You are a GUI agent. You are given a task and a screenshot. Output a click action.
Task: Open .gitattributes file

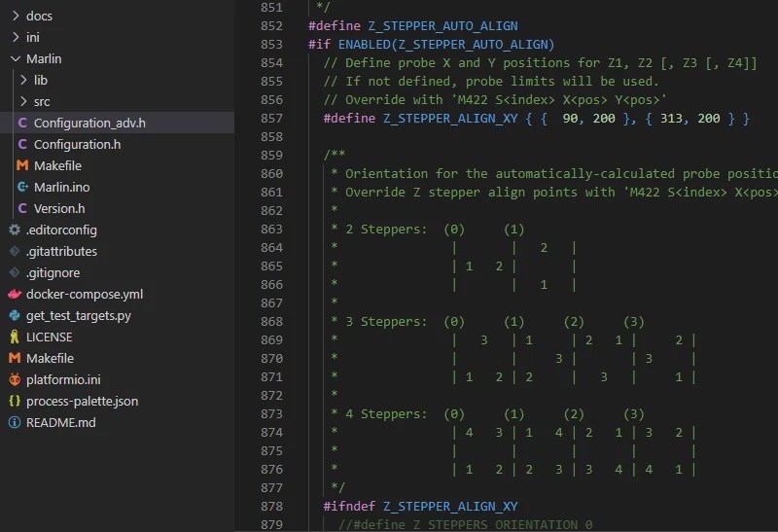pos(61,251)
